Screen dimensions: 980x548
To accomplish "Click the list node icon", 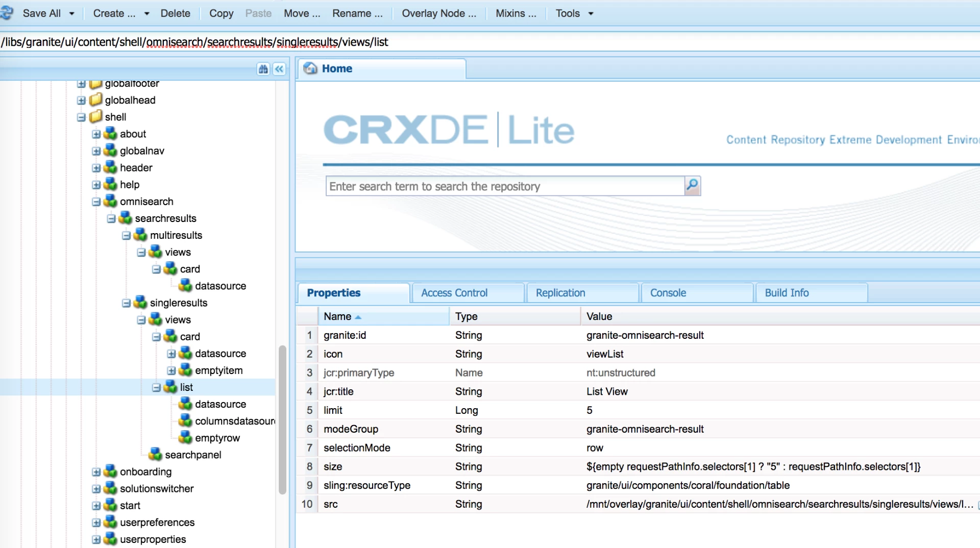I will tap(170, 387).
